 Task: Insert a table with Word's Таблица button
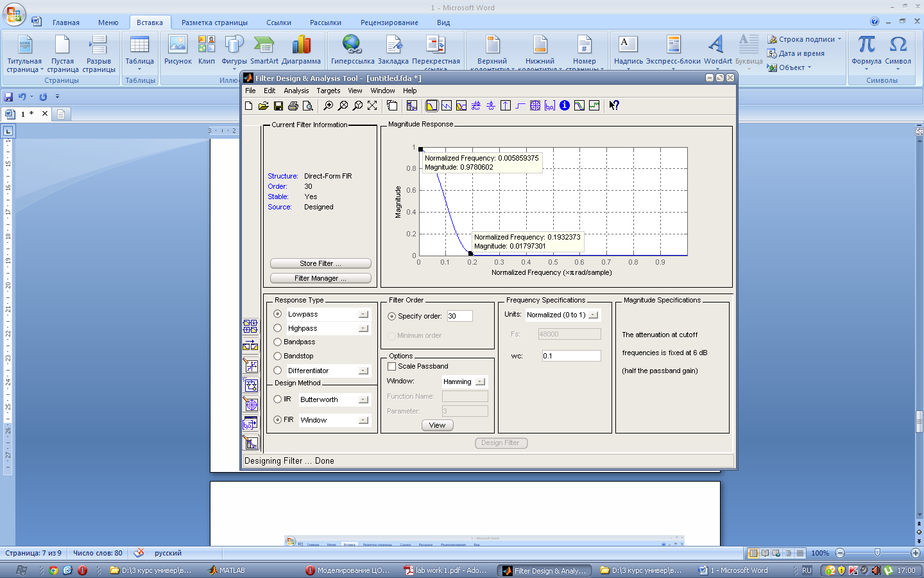pyautogui.click(x=139, y=53)
